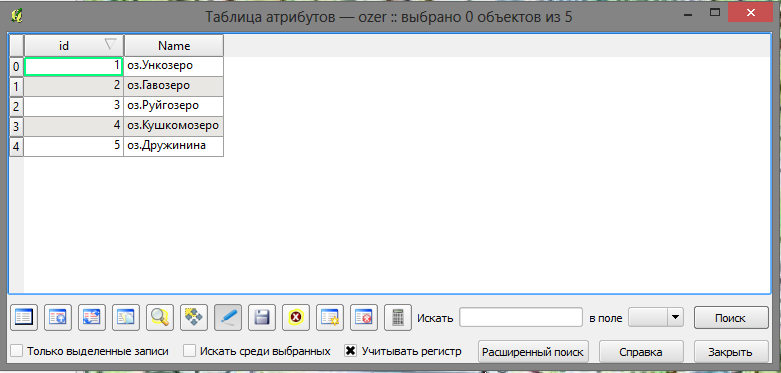This screenshot has height=373, width=781.
Task: Open the 'в поле' field dropdown
Action: (x=656, y=317)
